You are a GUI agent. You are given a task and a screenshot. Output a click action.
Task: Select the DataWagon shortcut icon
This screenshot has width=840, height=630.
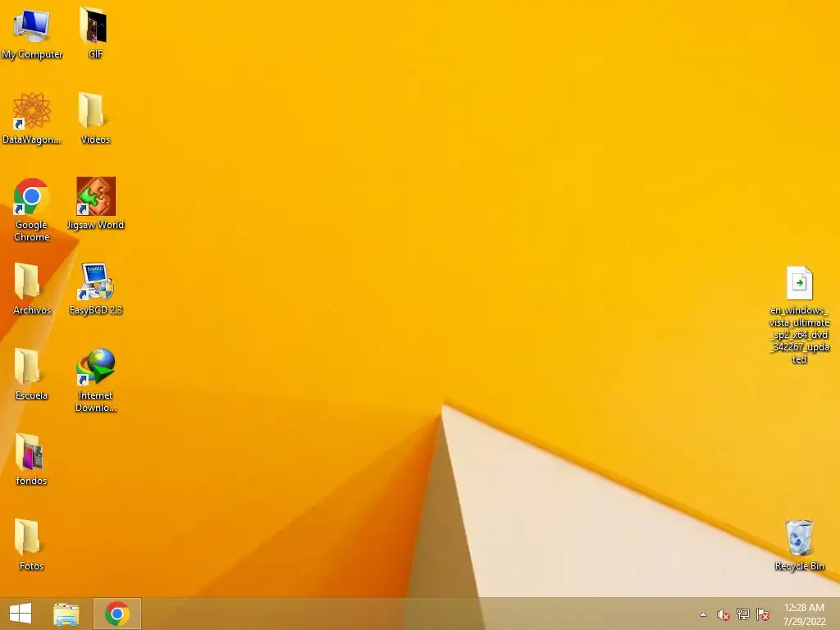coord(32,111)
